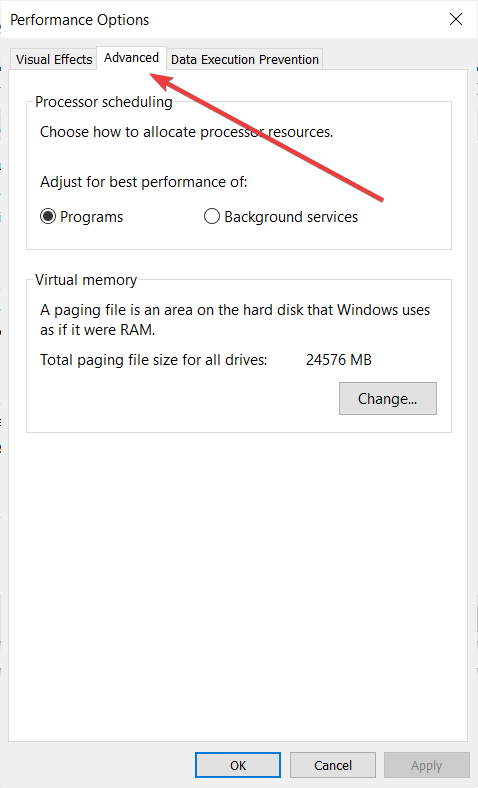Click the Processor scheduling group heading
Viewport: 478px width, 788px height.
point(104,102)
